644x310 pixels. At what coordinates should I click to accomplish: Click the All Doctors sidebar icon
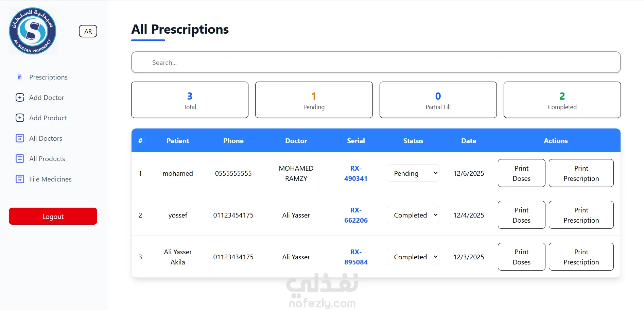click(x=20, y=138)
